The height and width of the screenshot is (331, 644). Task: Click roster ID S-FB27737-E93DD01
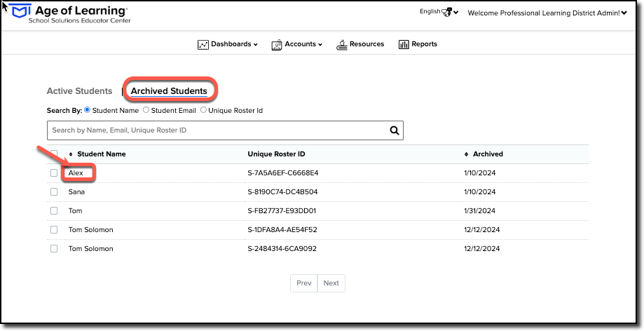pos(282,210)
